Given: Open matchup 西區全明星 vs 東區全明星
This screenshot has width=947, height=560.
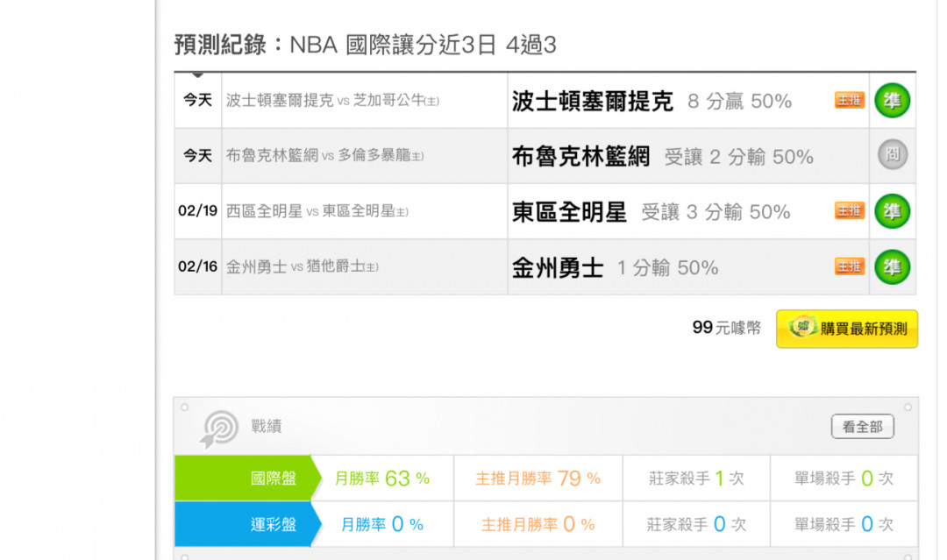Looking at the screenshot, I should click(x=317, y=211).
